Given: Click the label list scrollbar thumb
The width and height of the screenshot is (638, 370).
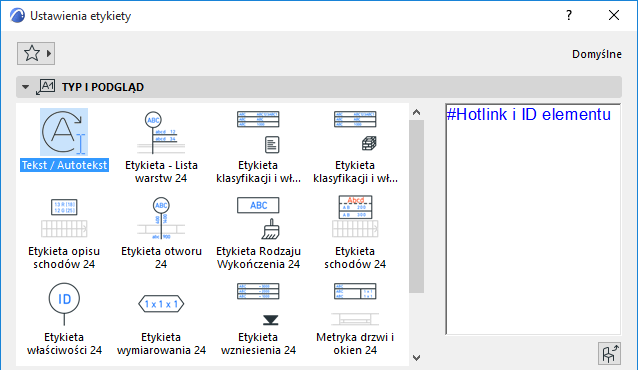Looking at the screenshot, I should (x=416, y=206).
